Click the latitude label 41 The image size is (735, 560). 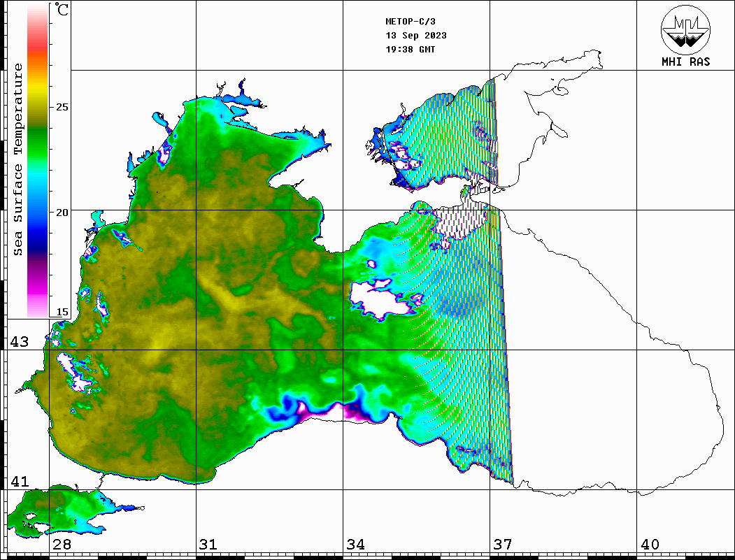point(20,481)
